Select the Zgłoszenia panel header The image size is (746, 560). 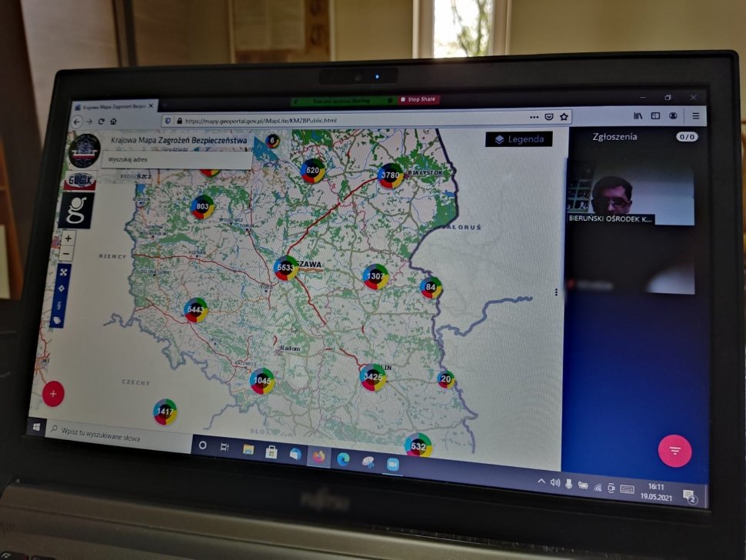(x=614, y=136)
